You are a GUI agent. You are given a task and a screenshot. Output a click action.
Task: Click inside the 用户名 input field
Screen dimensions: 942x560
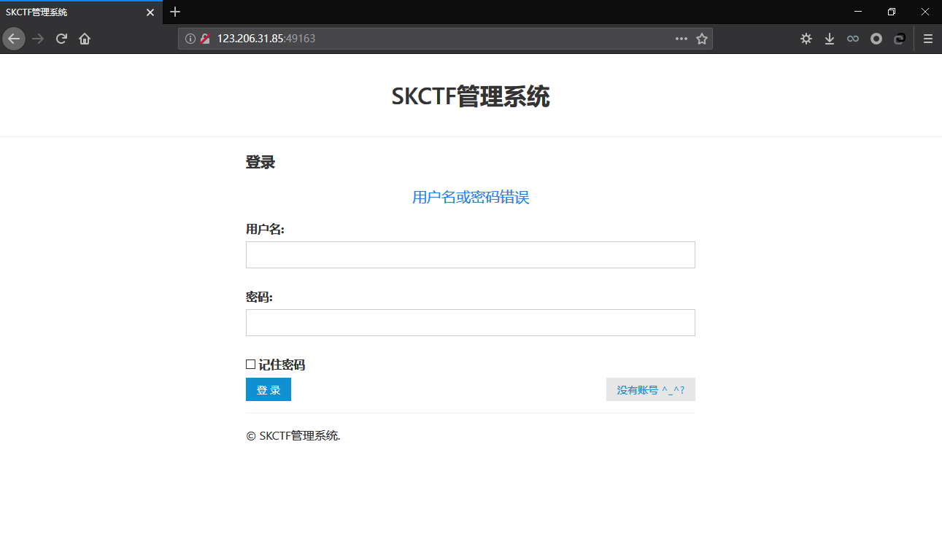coord(470,254)
